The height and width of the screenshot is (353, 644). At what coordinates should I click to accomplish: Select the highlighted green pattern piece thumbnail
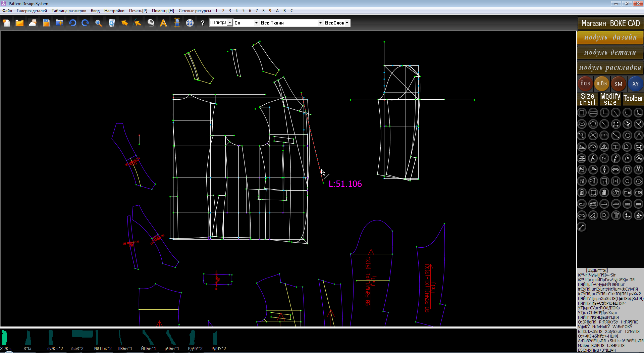(x=4, y=337)
